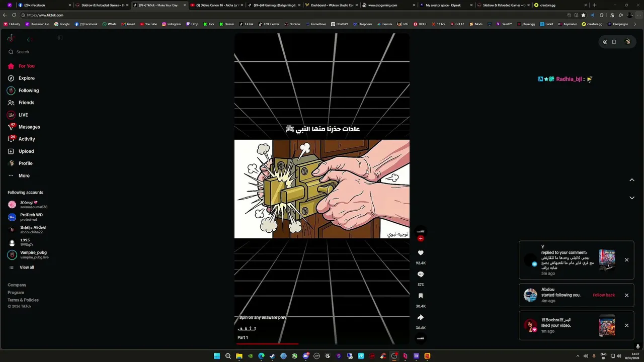This screenshot has width=644, height=362.
Task: Open Steam from the taskbar
Action: click(x=272, y=356)
